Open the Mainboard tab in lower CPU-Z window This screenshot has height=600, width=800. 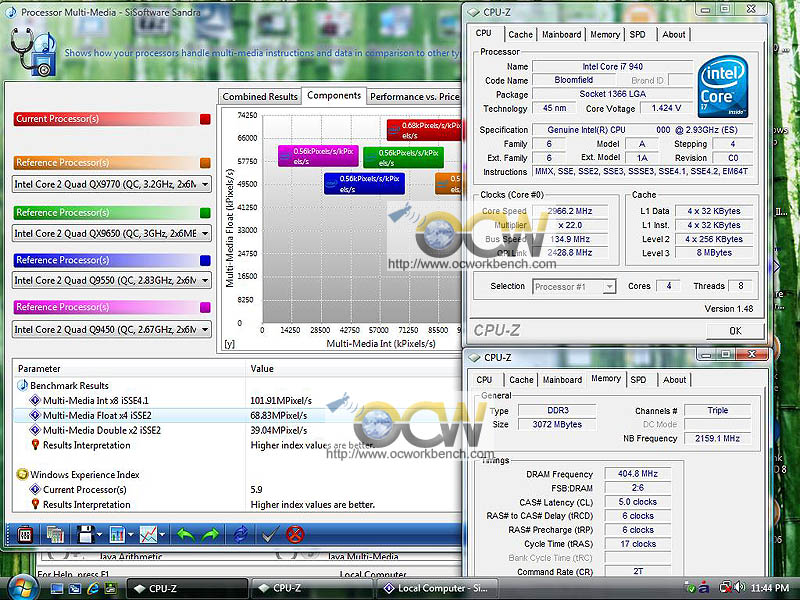coord(562,380)
